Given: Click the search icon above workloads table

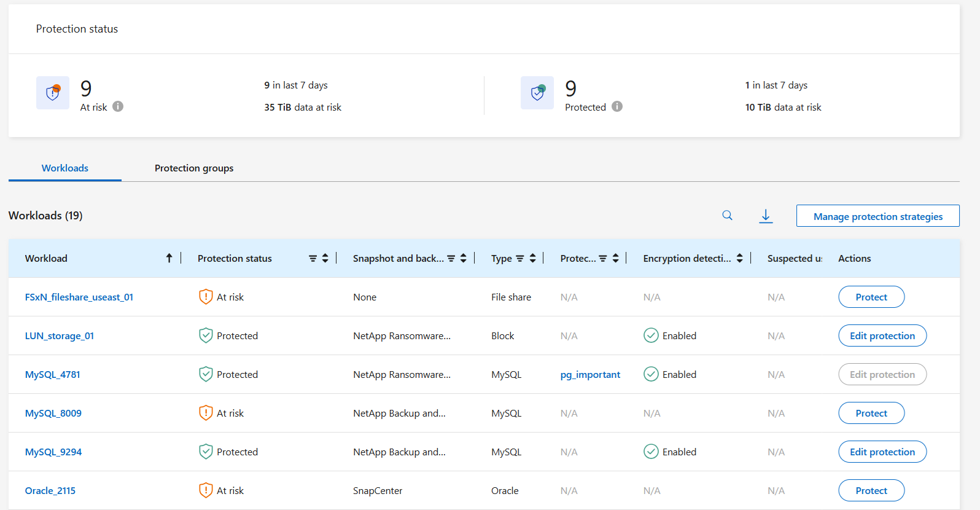Looking at the screenshot, I should click(727, 216).
